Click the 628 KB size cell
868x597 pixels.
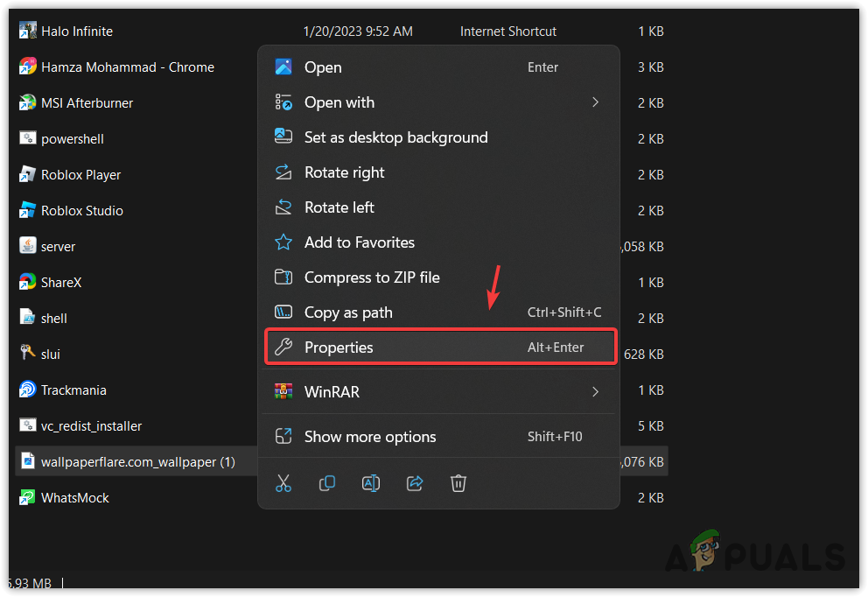pyautogui.click(x=643, y=355)
